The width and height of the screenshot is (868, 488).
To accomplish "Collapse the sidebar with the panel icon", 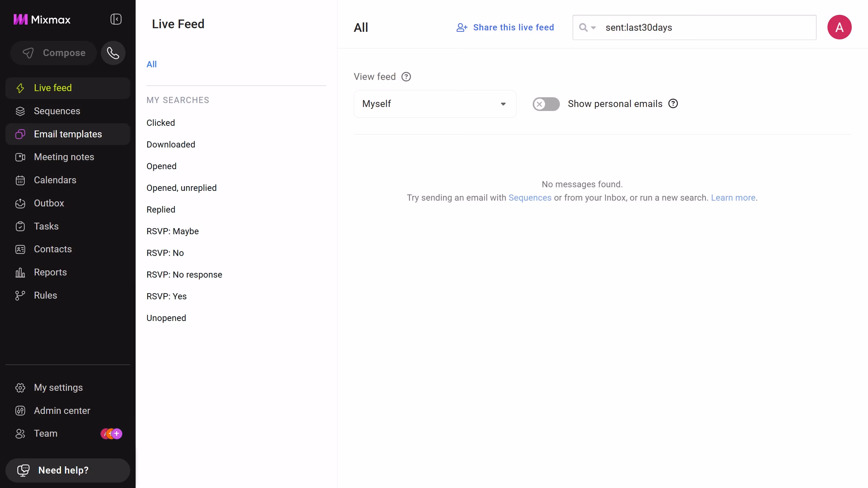I will point(116,19).
